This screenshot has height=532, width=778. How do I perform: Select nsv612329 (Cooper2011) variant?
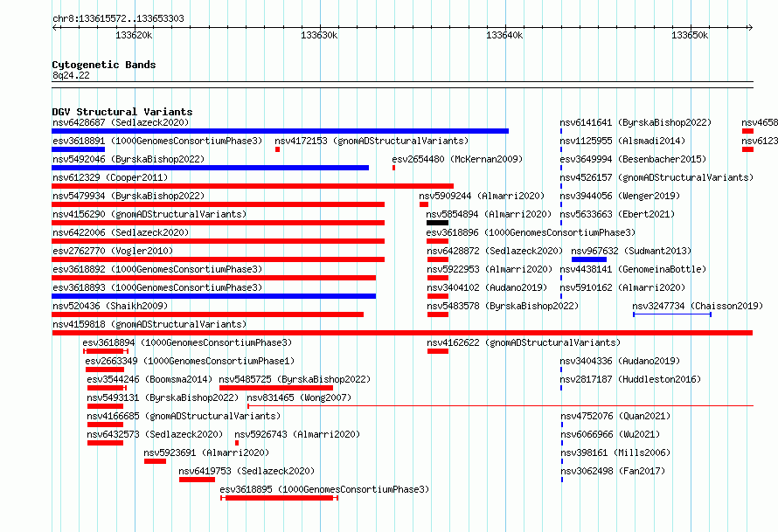click(110, 177)
